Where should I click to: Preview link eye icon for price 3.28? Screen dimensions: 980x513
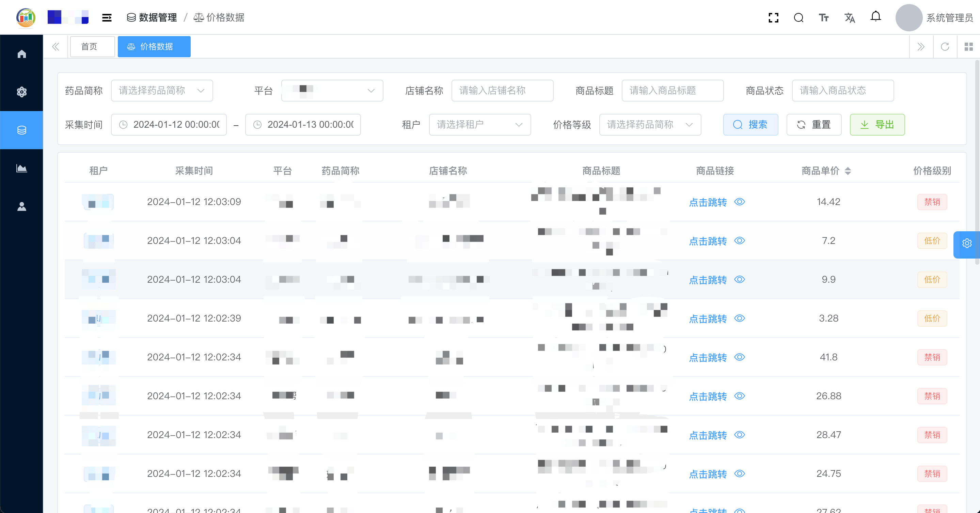[x=739, y=318]
